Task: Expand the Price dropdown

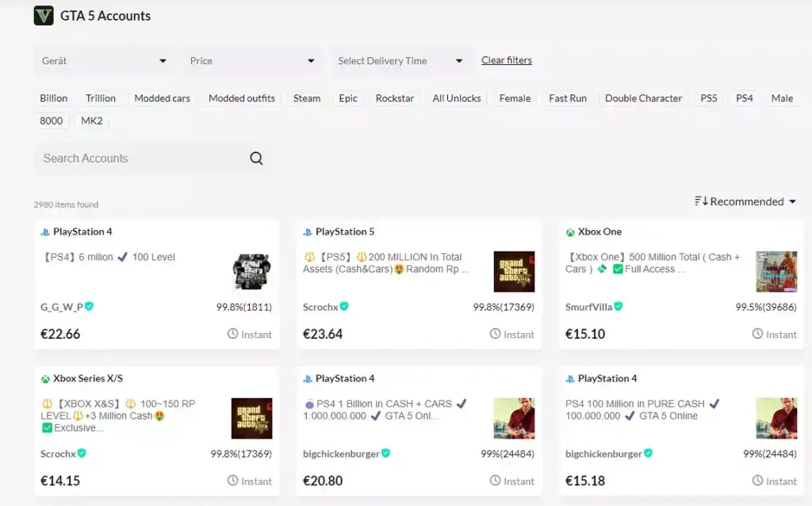Action: point(252,61)
